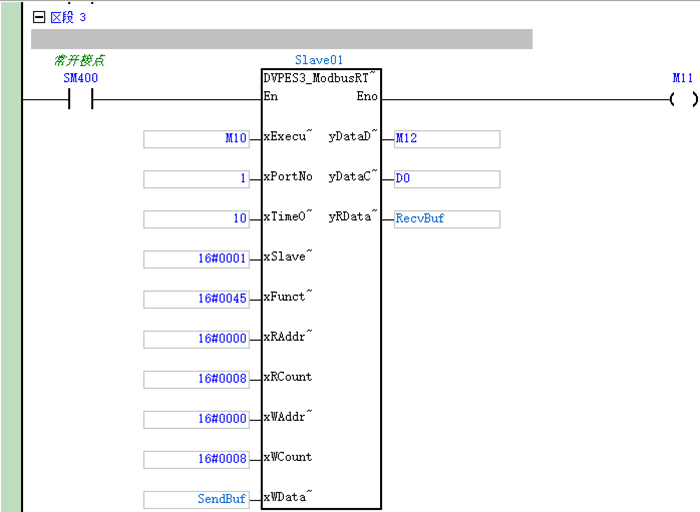Click the yRData pin label
The width and height of the screenshot is (700, 512).
click(x=353, y=216)
